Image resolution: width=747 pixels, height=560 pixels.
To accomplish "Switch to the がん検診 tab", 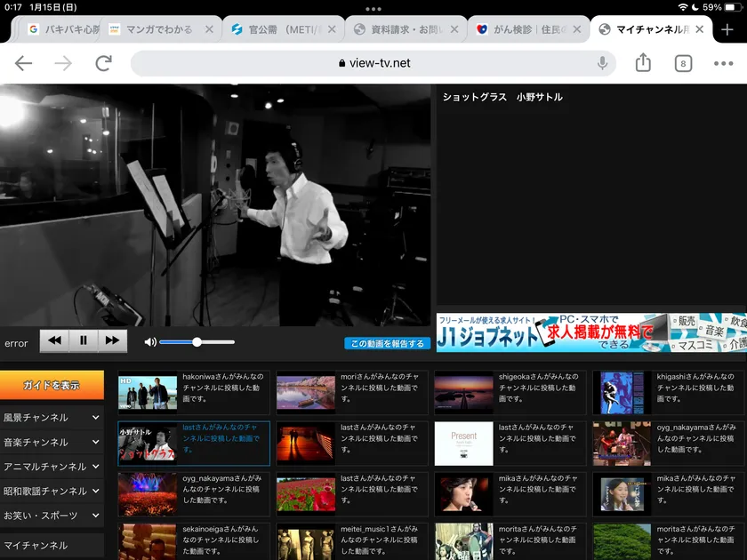I will tap(525, 29).
